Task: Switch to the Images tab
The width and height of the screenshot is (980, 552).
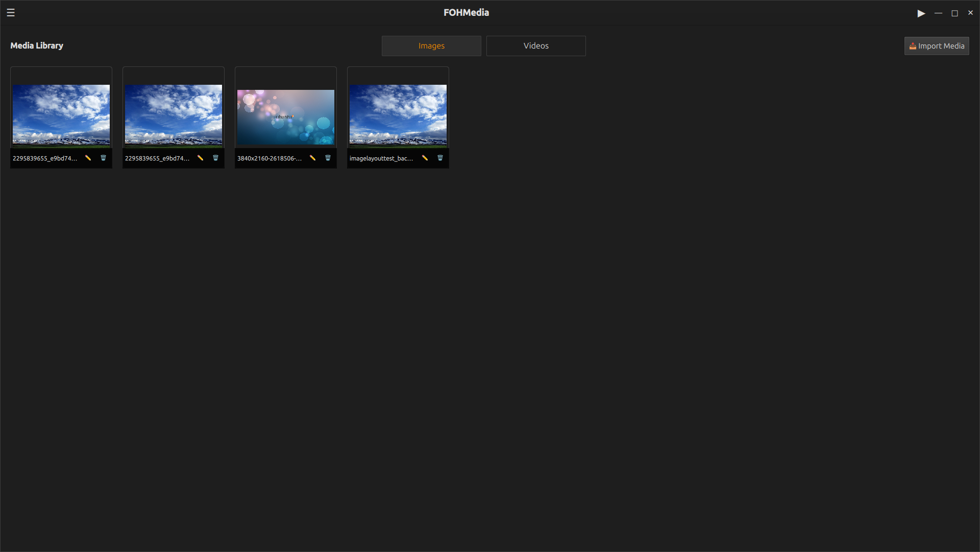Action: [x=431, y=46]
